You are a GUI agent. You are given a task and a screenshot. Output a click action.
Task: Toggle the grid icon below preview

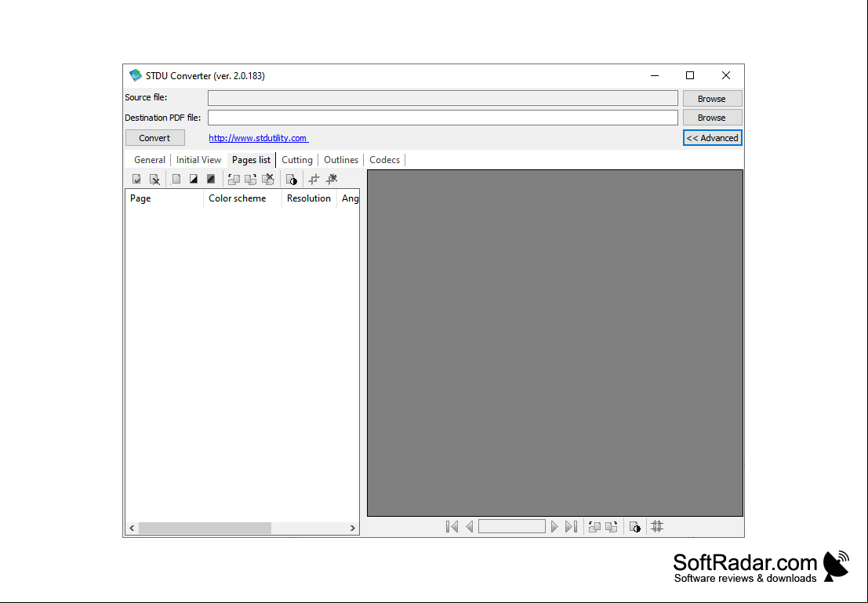[657, 527]
